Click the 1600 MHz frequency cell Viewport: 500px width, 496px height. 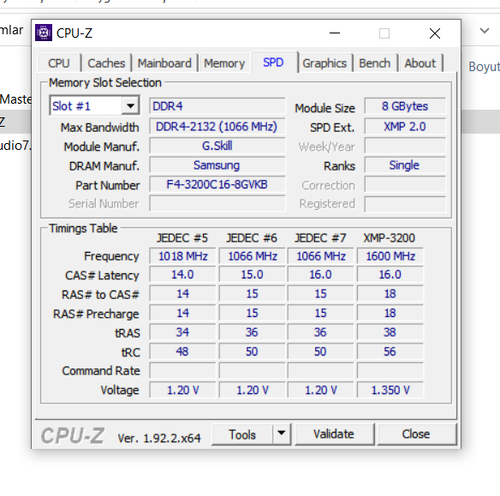pyautogui.click(x=390, y=256)
